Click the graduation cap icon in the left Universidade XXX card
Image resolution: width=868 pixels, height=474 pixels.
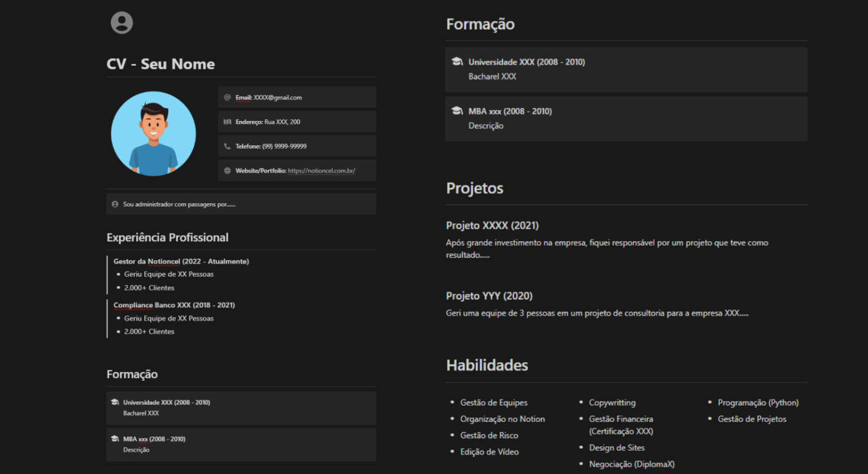click(115, 402)
